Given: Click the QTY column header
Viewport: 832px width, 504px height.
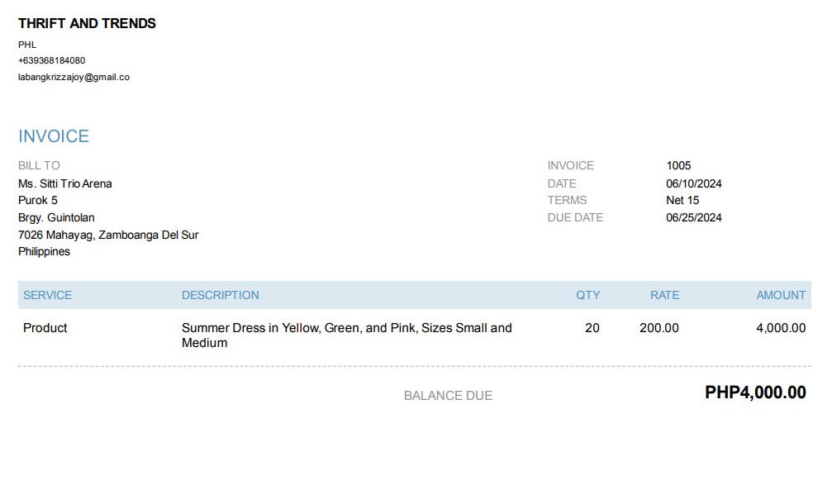Looking at the screenshot, I should click(x=588, y=295).
